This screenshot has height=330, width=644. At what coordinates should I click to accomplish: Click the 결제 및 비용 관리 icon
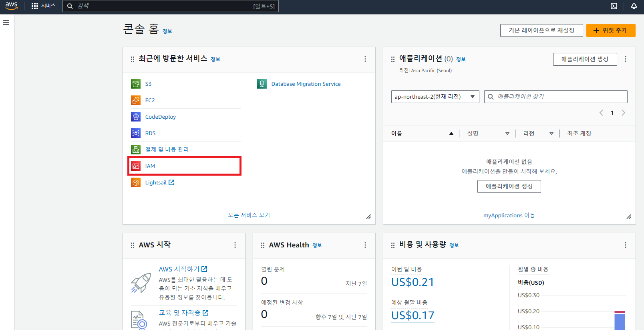click(x=136, y=150)
